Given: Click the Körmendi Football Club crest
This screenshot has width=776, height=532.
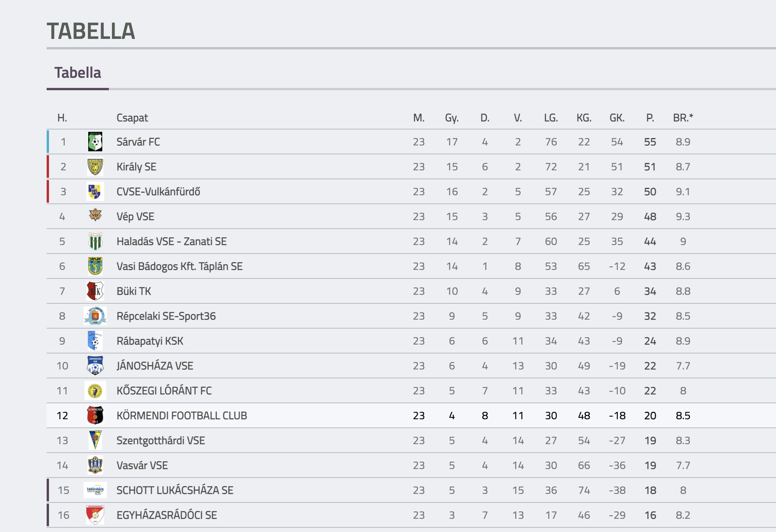Looking at the screenshot, I should click(95, 416).
